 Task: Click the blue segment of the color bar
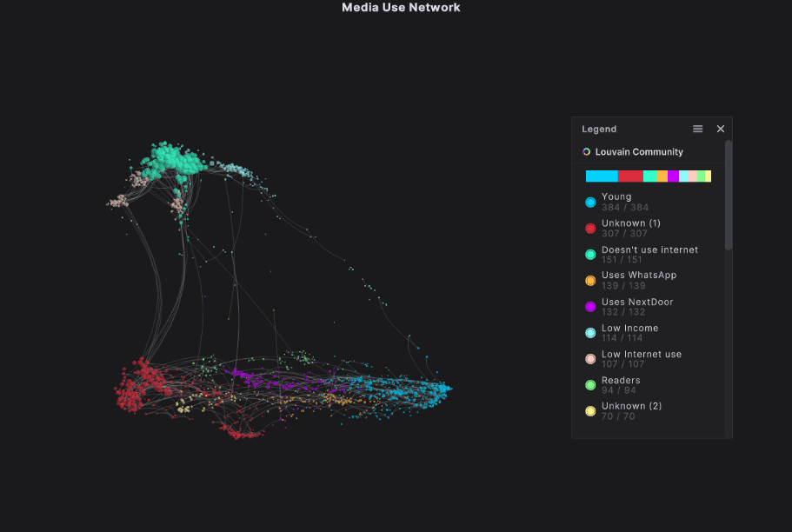coord(602,176)
